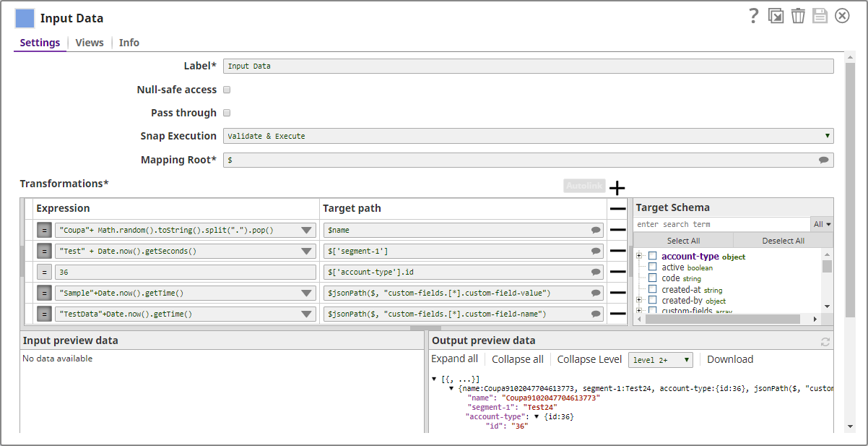This screenshot has height=446, width=868.
Task: Expand the created-by tree node
Action: [639, 300]
